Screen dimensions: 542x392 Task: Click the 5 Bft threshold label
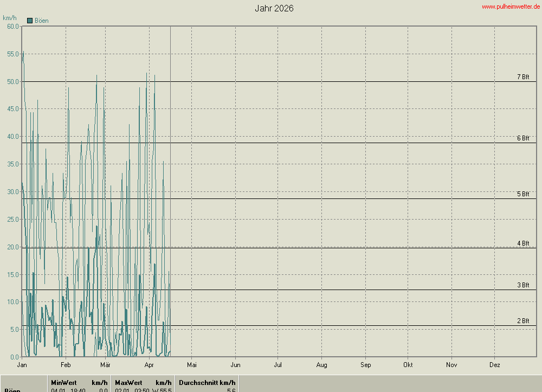point(522,194)
